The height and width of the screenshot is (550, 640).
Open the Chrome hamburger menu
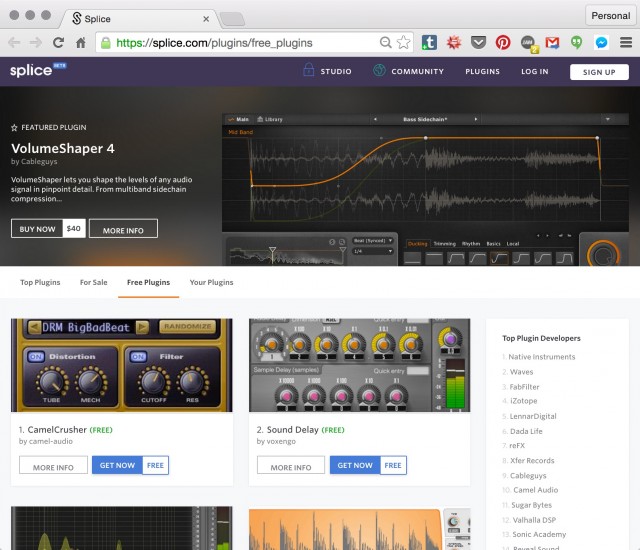pyautogui.click(x=625, y=43)
